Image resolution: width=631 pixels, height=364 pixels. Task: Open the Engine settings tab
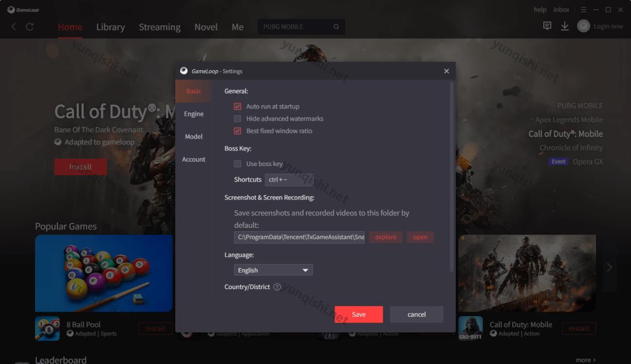pyautogui.click(x=194, y=114)
